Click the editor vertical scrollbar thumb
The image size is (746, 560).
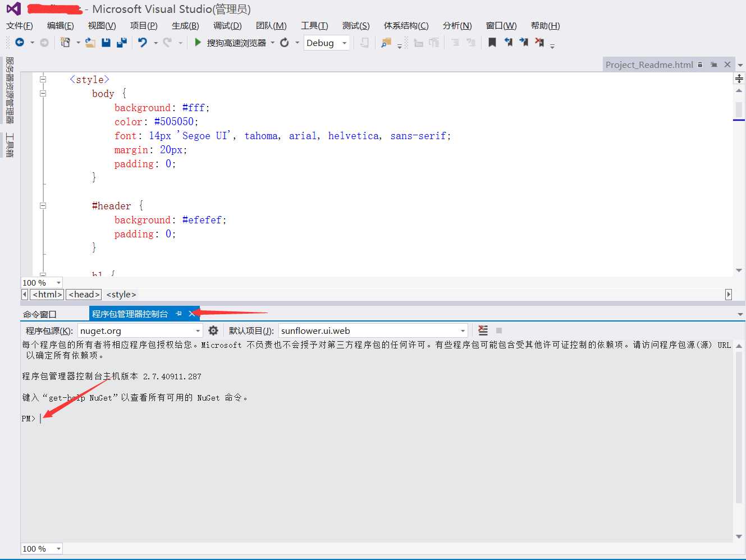739,109
